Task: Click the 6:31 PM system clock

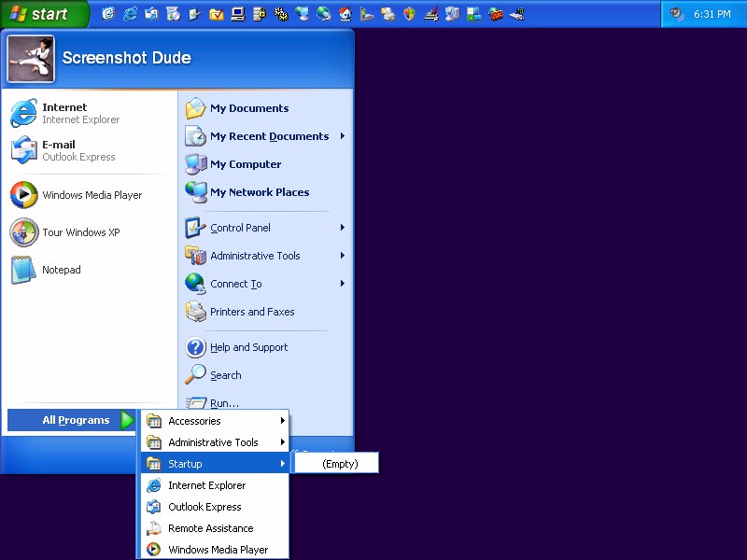Action: (712, 14)
